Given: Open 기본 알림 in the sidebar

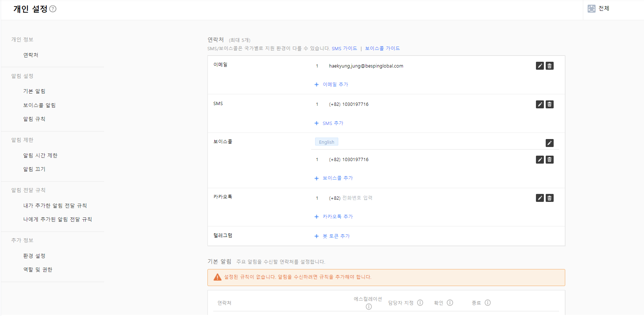Looking at the screenshot, I should 34,91.
